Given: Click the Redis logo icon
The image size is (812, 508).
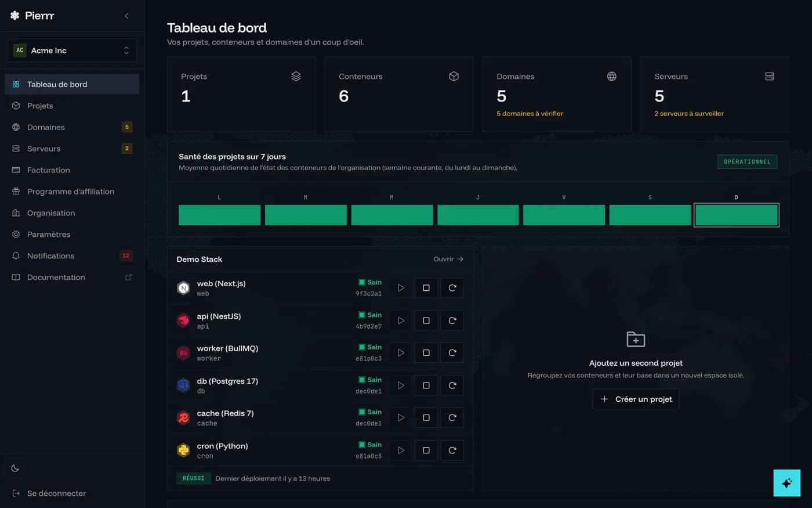Looking at the screenshot, I should 183,417.
